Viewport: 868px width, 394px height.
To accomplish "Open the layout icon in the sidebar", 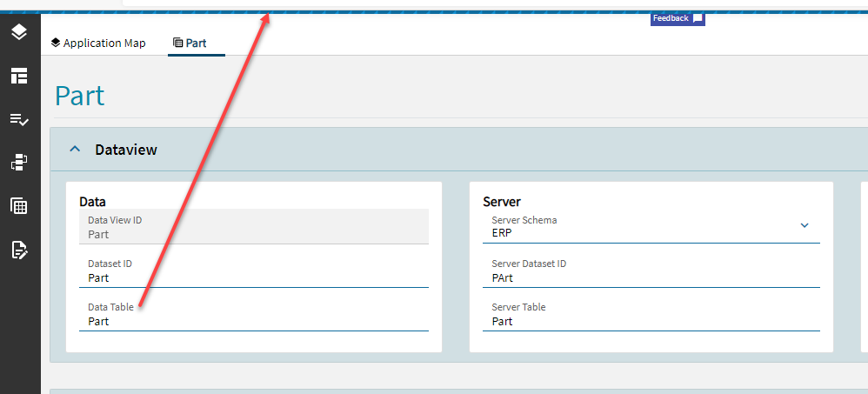I will click(19, 76).
